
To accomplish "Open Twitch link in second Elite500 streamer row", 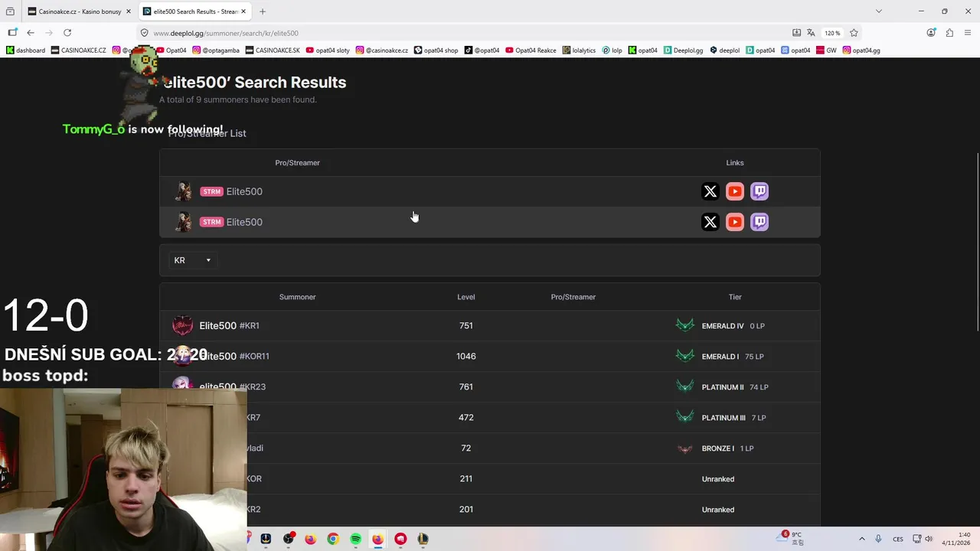I will point(759,222).
